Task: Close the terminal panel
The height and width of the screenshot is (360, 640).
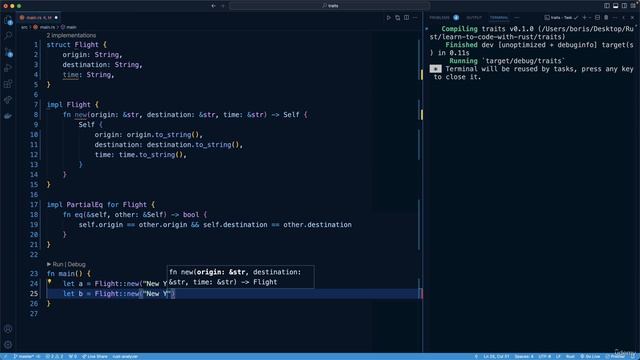Action: 633,18
